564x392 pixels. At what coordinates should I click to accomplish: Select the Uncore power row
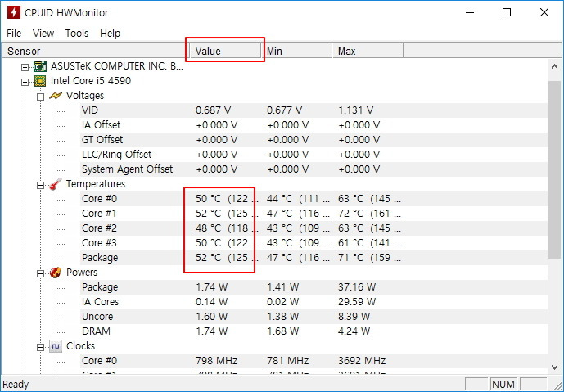[314, 317]
